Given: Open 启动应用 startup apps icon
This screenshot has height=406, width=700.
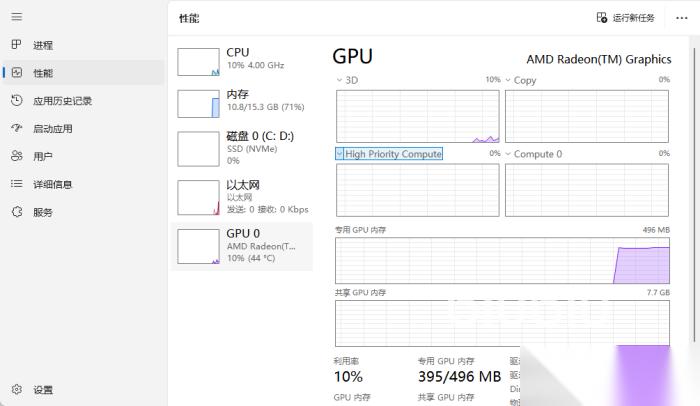Looking at the screenshot, I should pyautogui.click(x=17, y=129).
